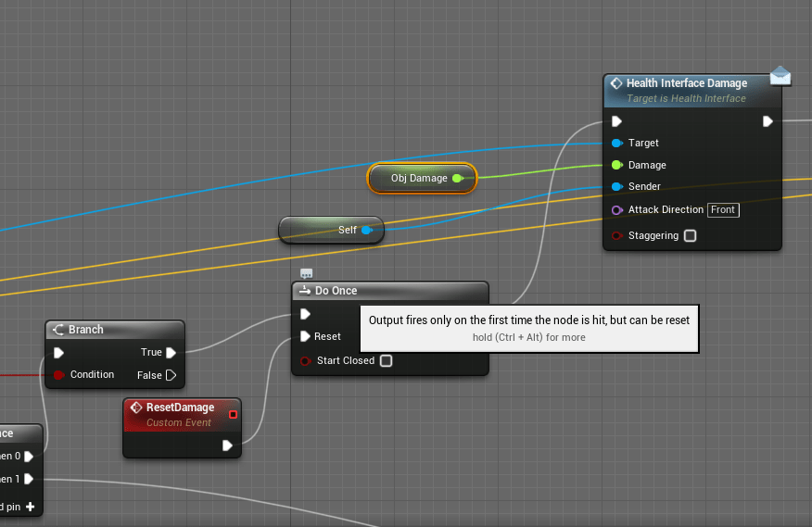Select the ResetDamage custom event node header
Image resolution: width=812 pixels, height=527 pixels.
pyautogui.click(x=180, y=408)
